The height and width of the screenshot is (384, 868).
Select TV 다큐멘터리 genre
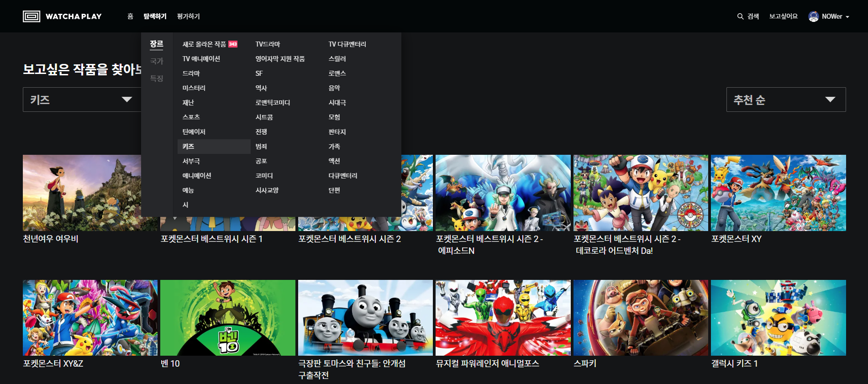[347, 44]
